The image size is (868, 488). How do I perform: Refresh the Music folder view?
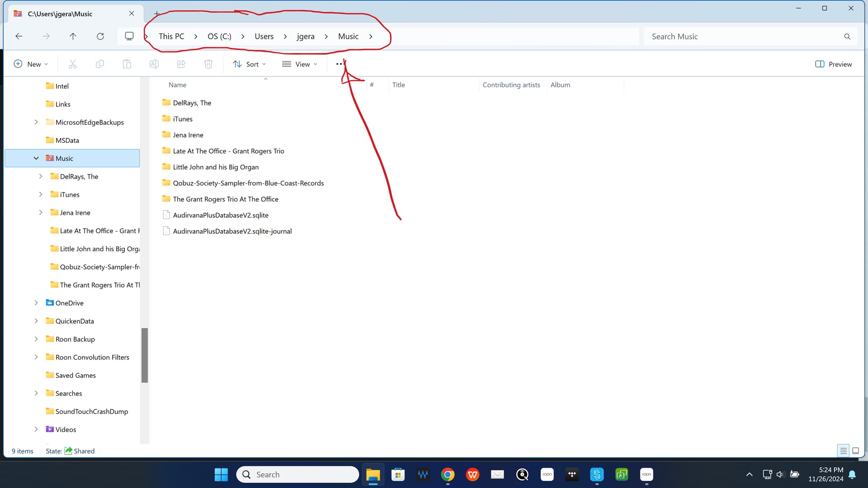[x=100, y=36]
